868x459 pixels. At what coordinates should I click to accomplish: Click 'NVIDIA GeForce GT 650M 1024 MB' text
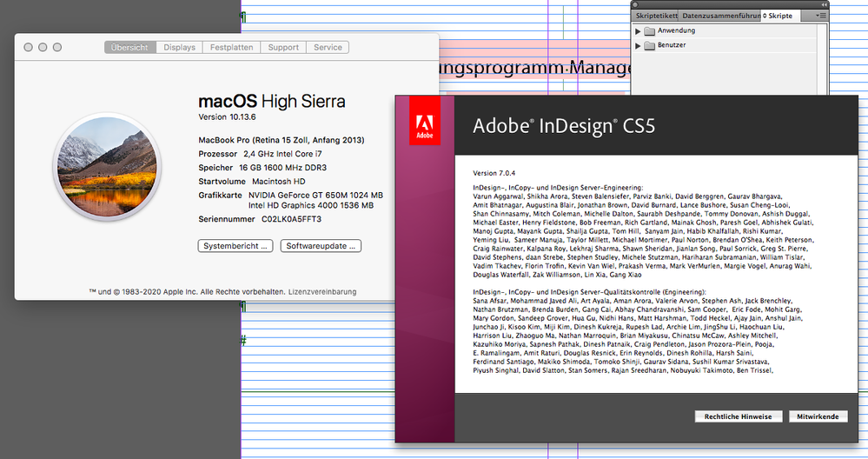[315, 196]
